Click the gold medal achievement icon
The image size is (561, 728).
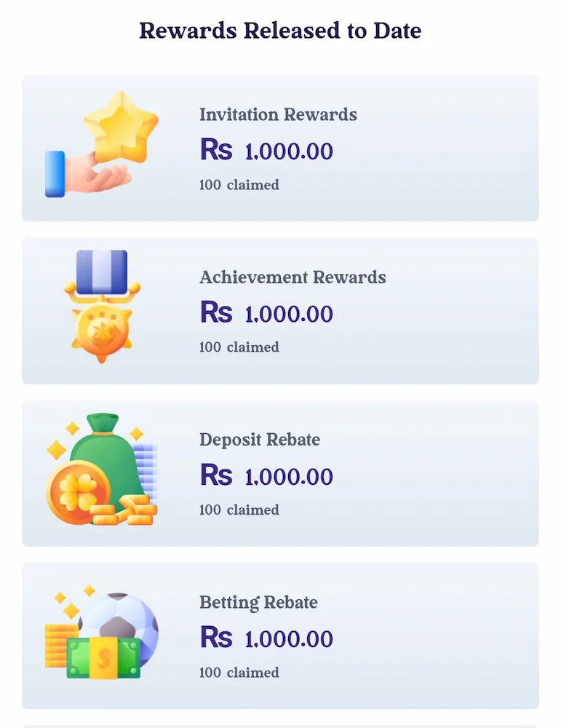click(x=102, y=307)
